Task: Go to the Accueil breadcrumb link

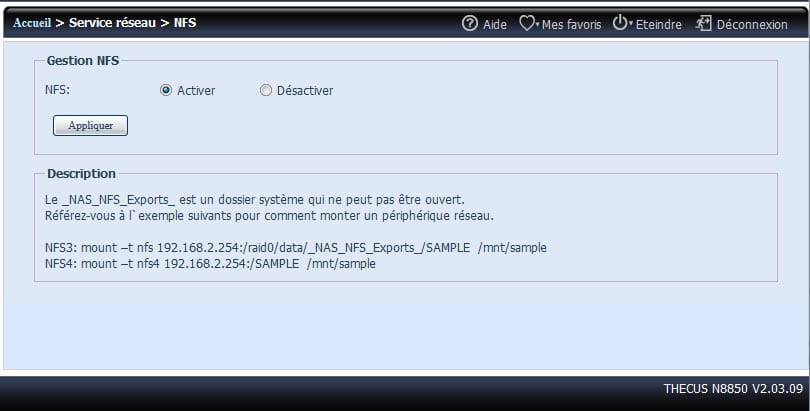Action: coord(32,23)
